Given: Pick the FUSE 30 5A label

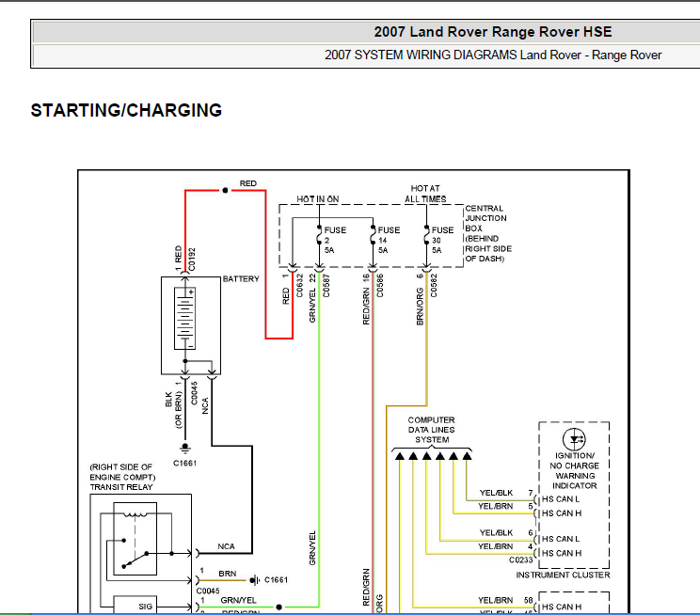Looking at the screenshot, I should (442, 240).
